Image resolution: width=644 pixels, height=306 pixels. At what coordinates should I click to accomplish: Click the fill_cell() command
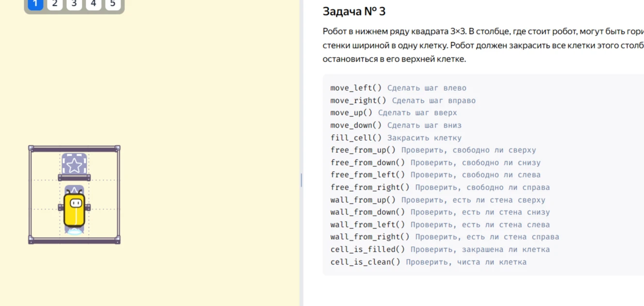tap(356, 138)
